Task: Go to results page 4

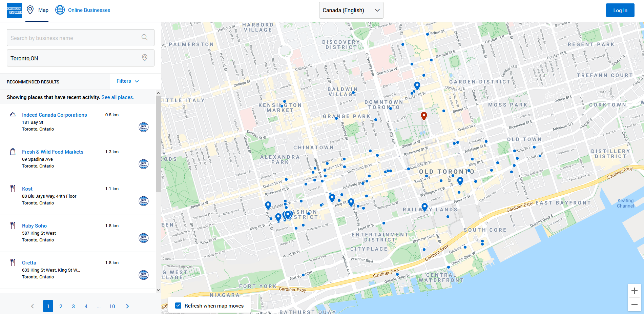Action: click(x=86, y=306)
